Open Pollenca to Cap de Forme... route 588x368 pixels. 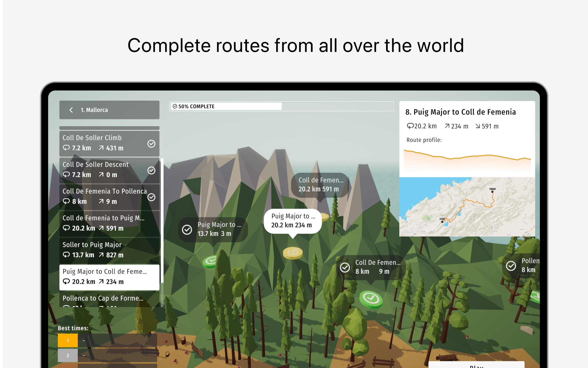(109, 299)
